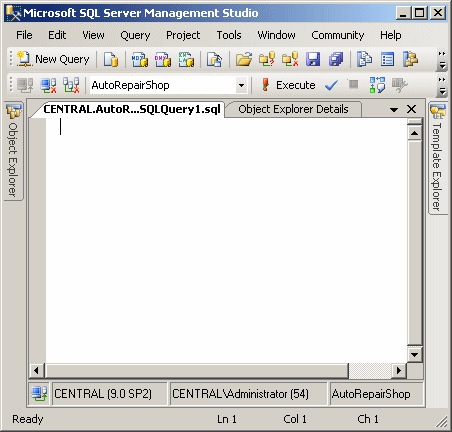Click the vertical scrollbar down arrow

(414, 355)
